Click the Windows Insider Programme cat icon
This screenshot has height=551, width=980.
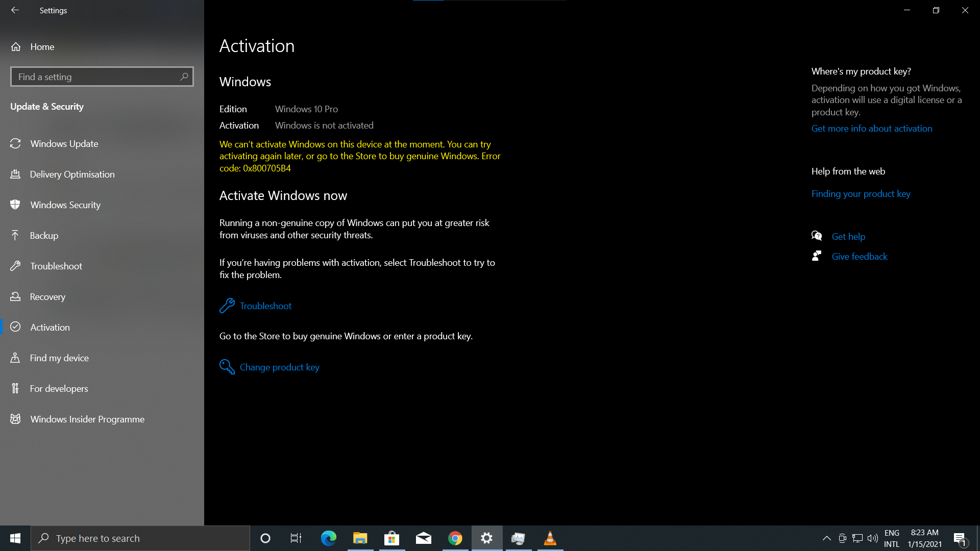pos(15,419)
